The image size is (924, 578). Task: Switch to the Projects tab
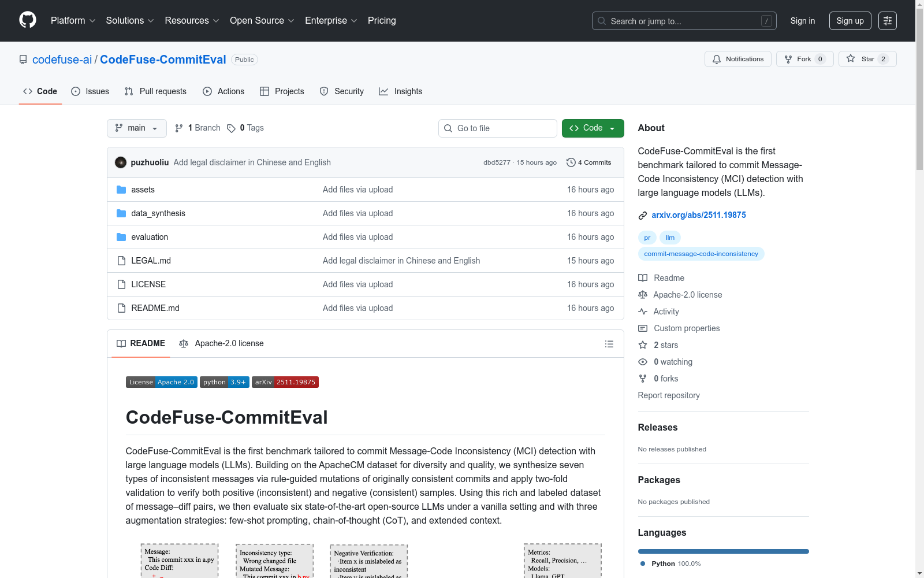point(282,91)
